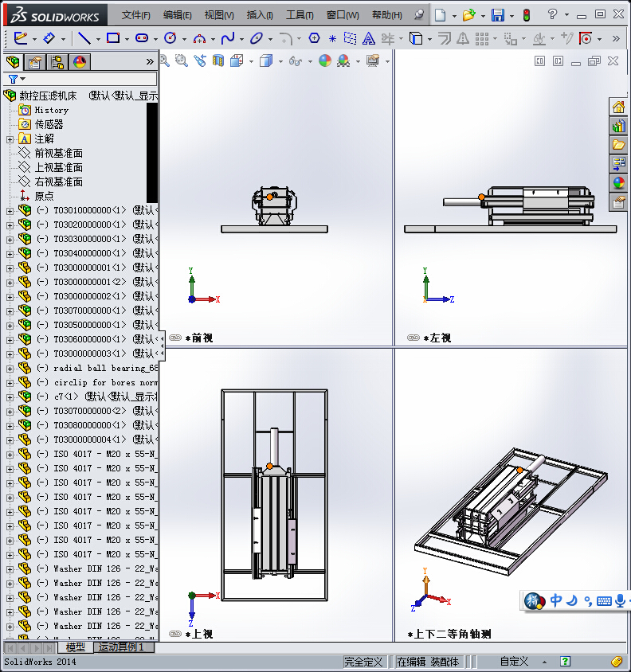Screen dimensions: 631x672
Task: Select the Smart Dimension tool
Action: [49, 38]
